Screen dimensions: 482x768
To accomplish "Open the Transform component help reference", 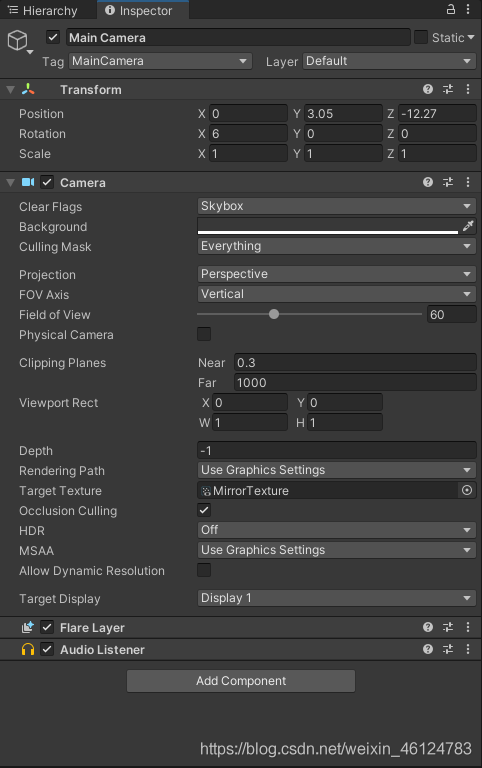I will [x=428, y=89].
